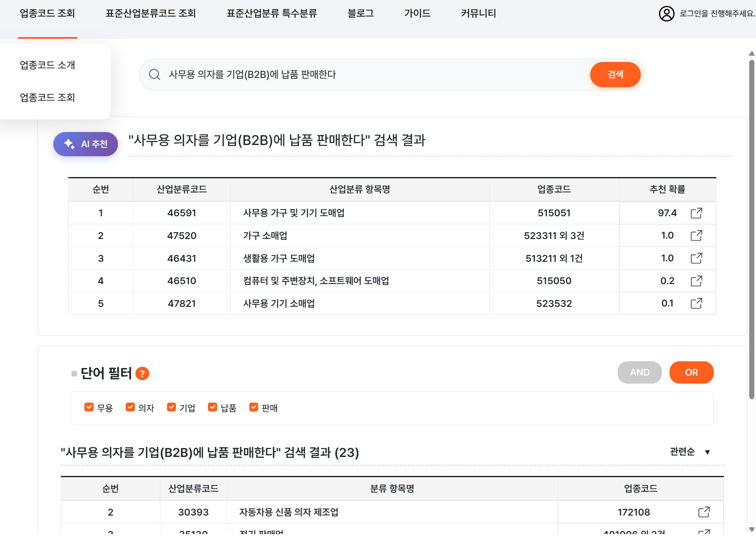Uncheck the 의자 word filter
The height and width of the screenshot is (540, 756).
point(130,407)
